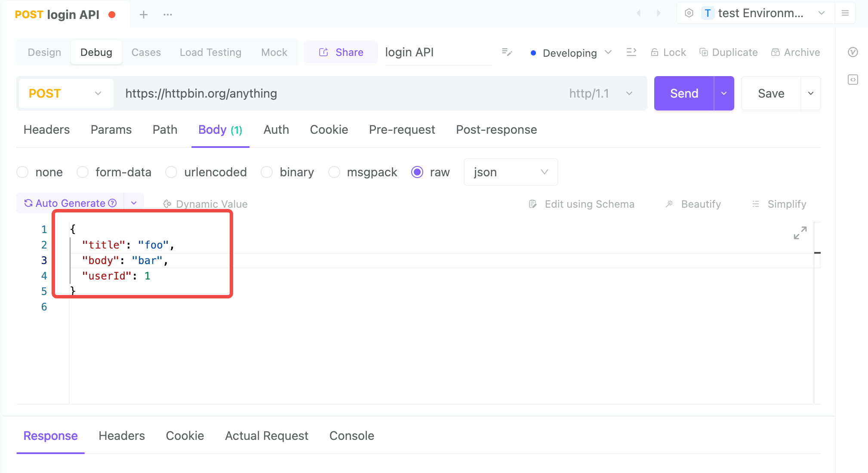Image resolution: width=868 pixels, height=473 pixels.
Task: Switch to the Debug tab
Action: pos(96,52)
